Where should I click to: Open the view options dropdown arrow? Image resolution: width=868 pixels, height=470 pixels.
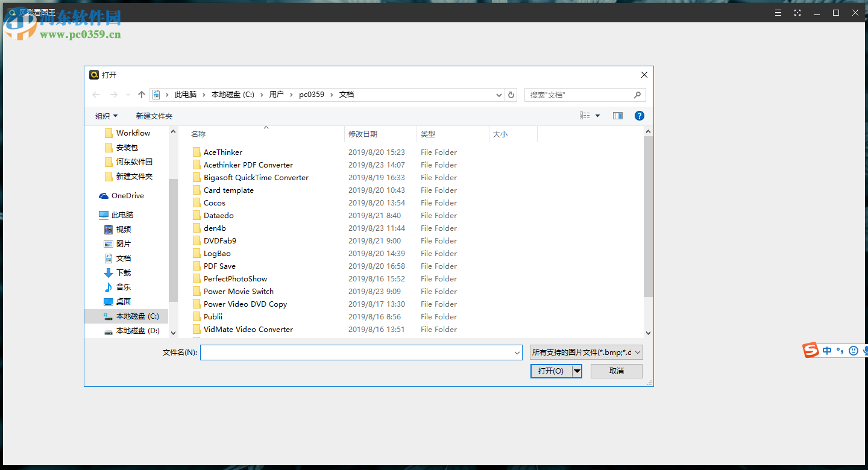(x=597, y=116)
